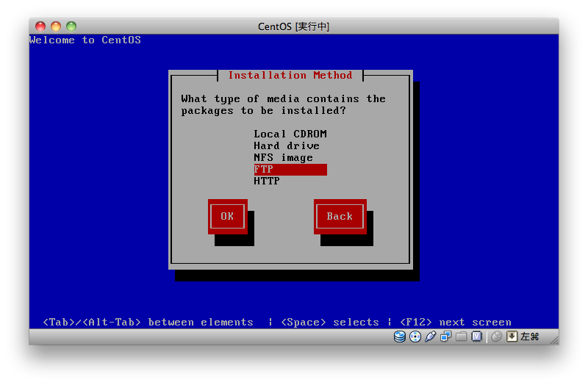Click the <F12> next screen hint
588x385 pixels.
pyautogui.click(x=456, y=322)
